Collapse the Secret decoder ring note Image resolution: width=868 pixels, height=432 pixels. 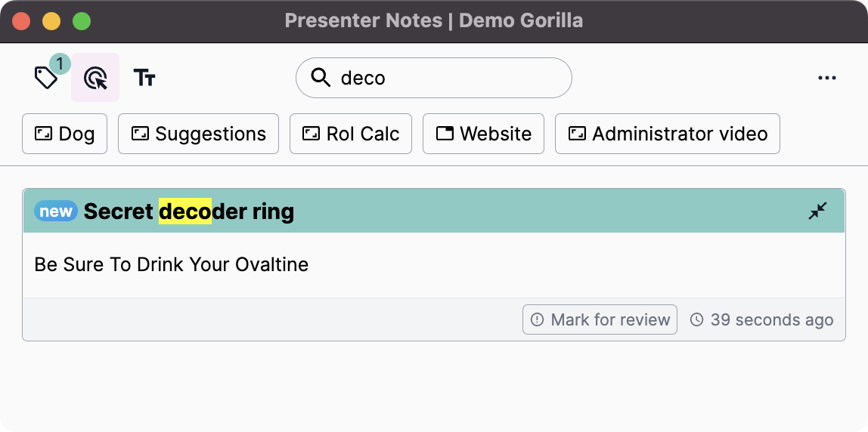click(818, 211)
